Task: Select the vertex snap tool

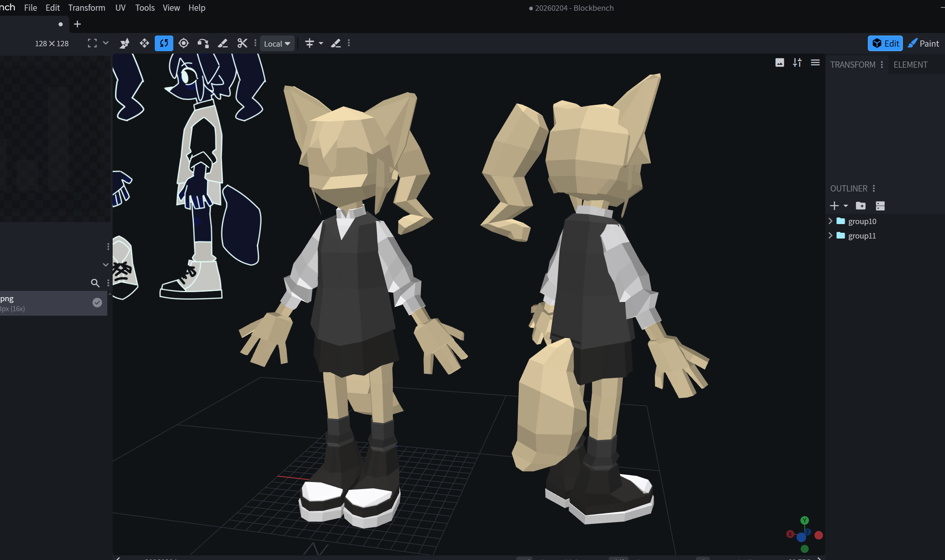Action: click(x=124, y=43)
